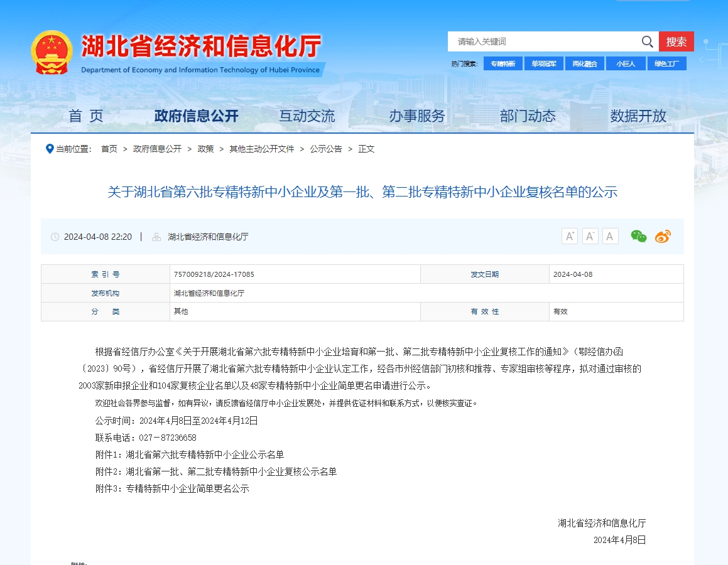Click the keyword search input box
The height and width of the screenshot is (565, 728).
click(540, 41)
